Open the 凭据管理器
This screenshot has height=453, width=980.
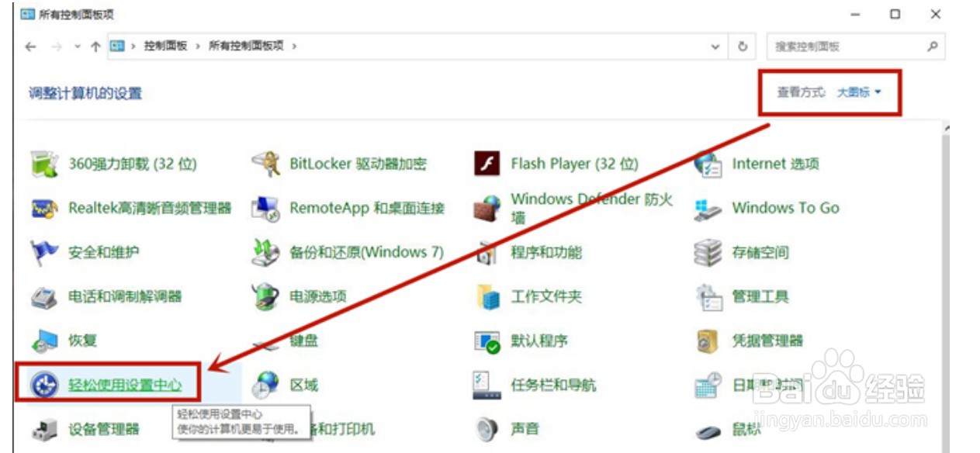(x=769, y=340)
